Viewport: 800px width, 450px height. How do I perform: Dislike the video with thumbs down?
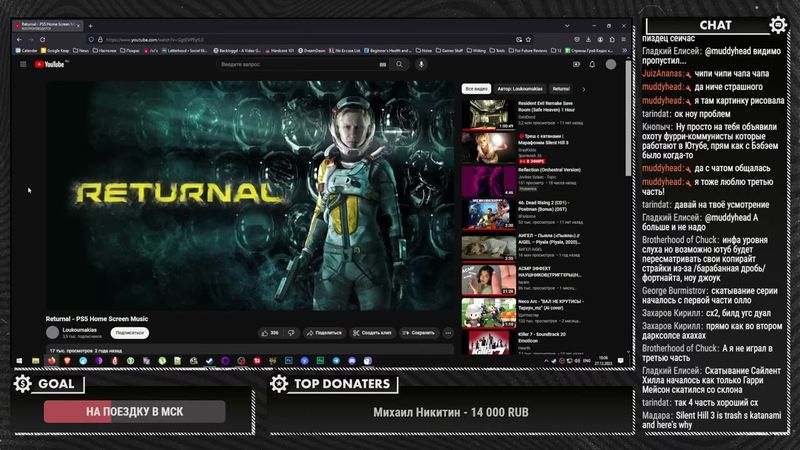(x=290, y=332)
